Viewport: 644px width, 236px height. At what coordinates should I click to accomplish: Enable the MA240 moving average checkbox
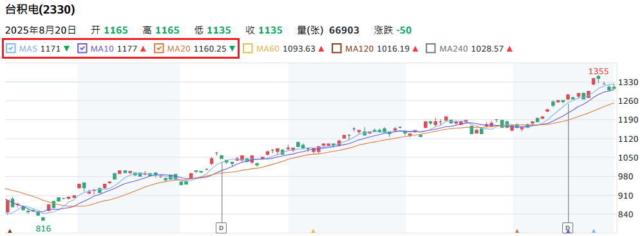(x=430, y=48)
